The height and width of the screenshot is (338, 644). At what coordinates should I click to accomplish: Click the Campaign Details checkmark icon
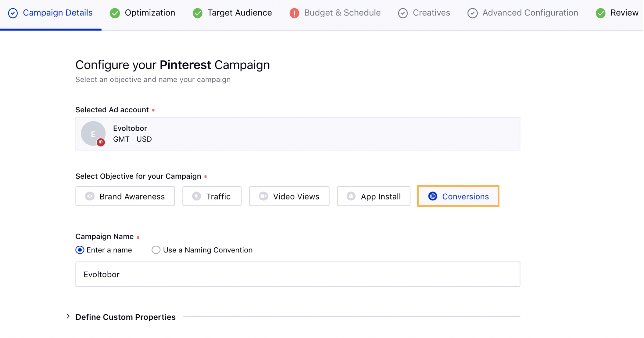click(x=13, y=13)
